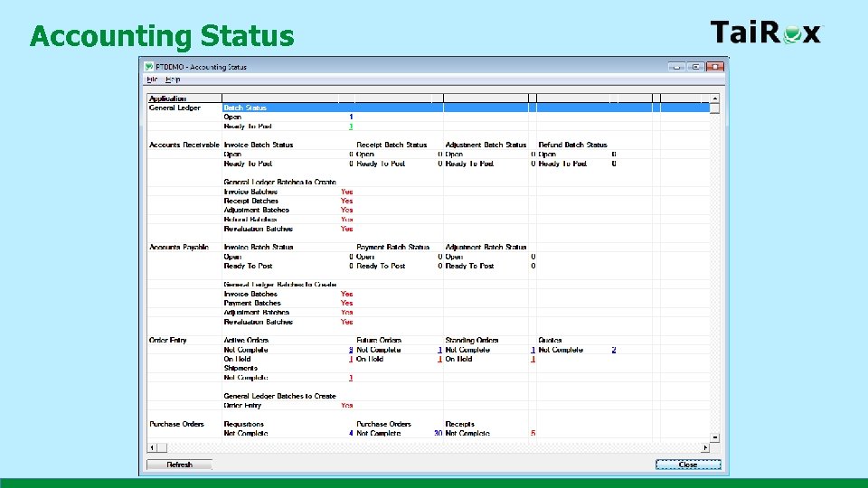Screen dimensions: 868x488
Task: Click the Accounting Status window title icon
Action: (149, 66)
